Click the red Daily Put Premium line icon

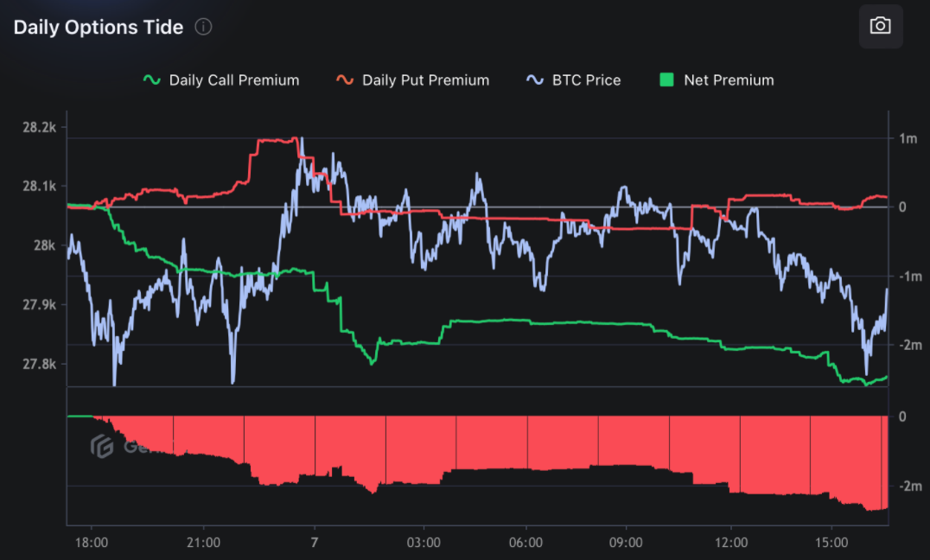coord(345,80)
